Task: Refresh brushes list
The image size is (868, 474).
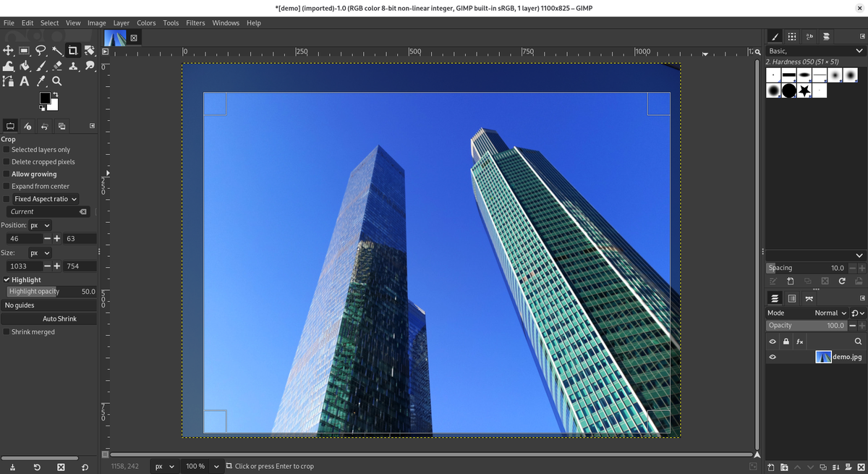Action: click(842, 281)
